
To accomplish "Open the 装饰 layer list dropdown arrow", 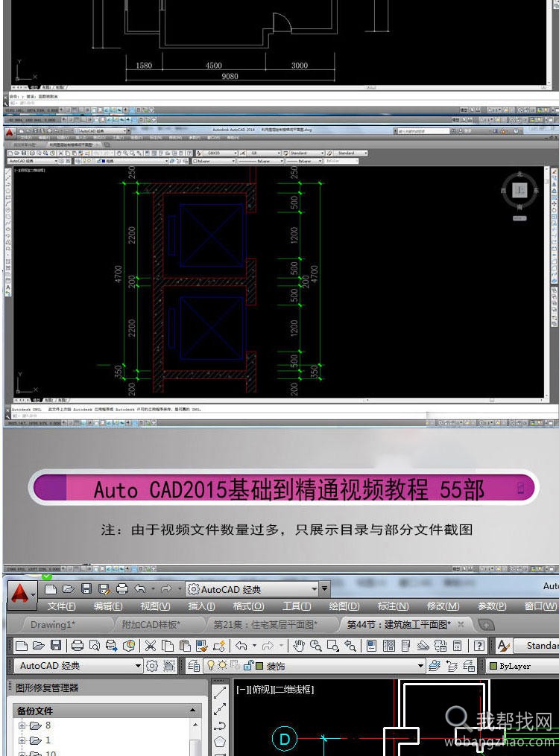I will (420, 666).
